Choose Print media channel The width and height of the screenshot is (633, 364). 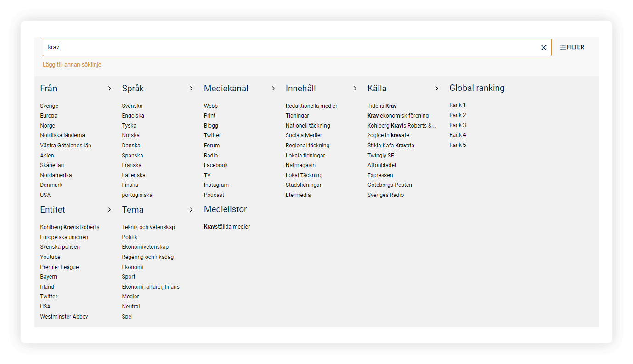pos(209,116)
